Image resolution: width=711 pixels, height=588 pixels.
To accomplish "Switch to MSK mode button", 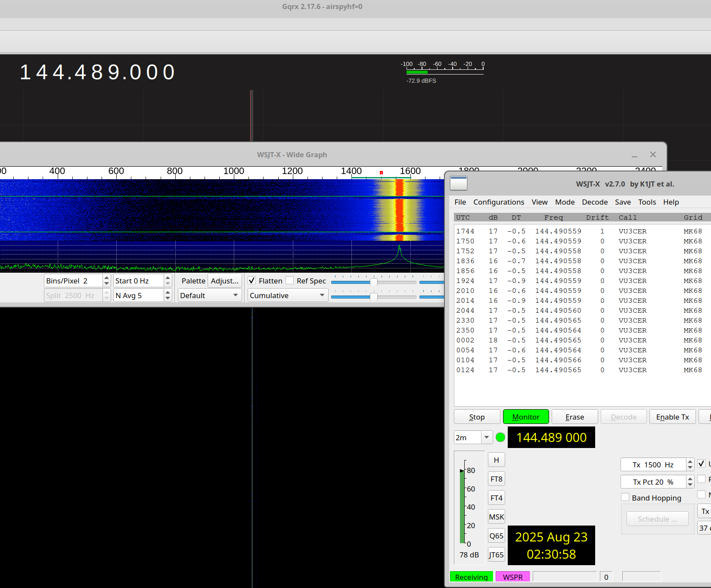I will pos(496,517).
